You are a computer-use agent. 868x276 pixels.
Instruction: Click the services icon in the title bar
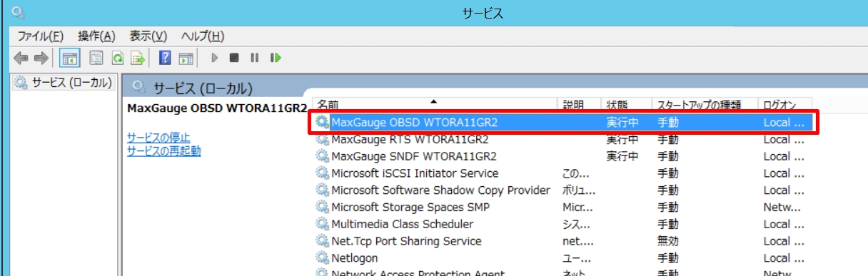point(19,12)
